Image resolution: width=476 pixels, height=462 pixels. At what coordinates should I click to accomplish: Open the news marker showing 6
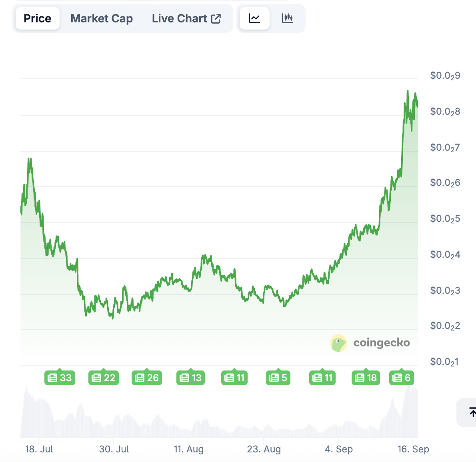pos(402,378)
